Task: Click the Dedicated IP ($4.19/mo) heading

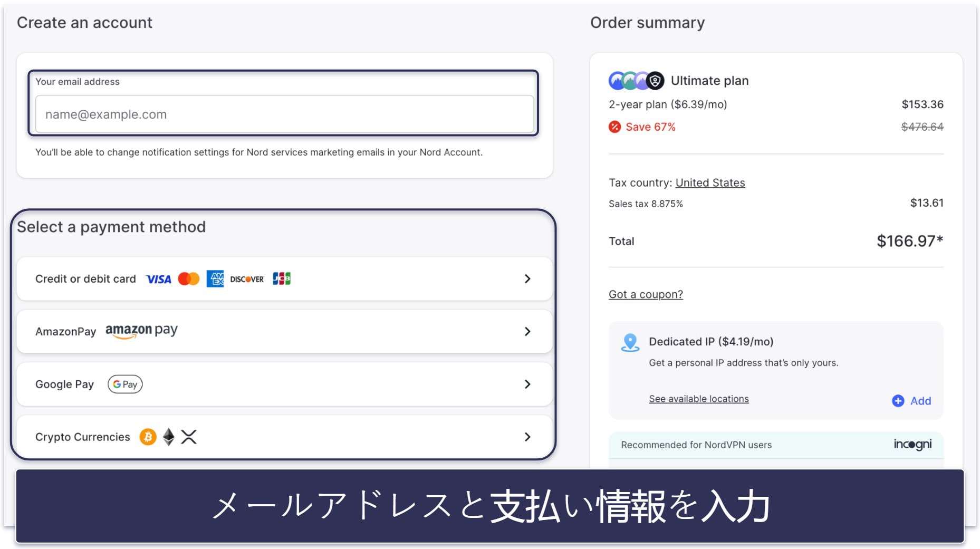Action: pyautogui.click(x=711, y=342)
